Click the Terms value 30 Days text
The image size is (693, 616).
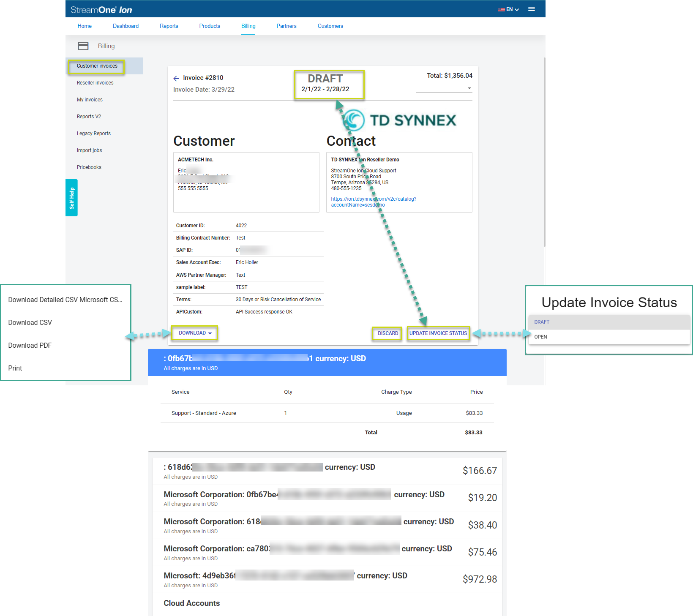pyautogui.click(x=278, y=300)
